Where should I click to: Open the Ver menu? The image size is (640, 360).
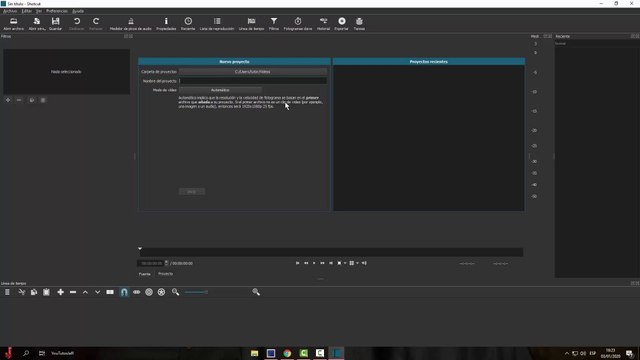[x=39, y=11]
